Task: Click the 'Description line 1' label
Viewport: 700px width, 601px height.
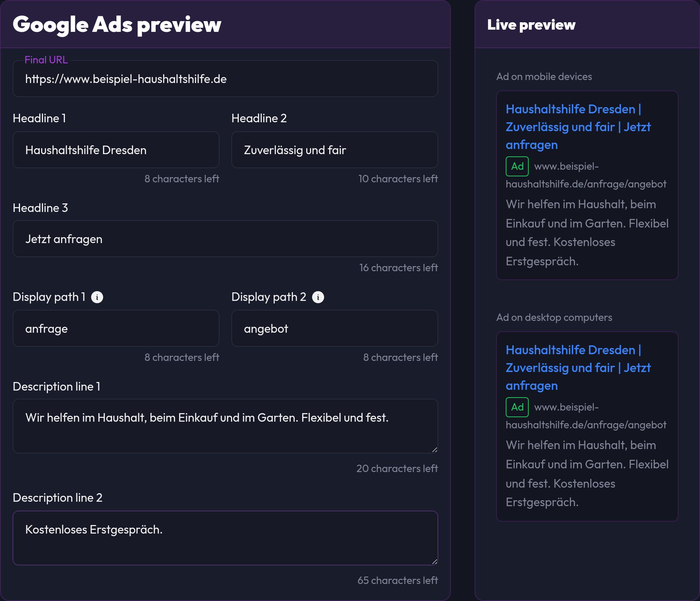Action: pyautogui.click(x=56, y=386)
